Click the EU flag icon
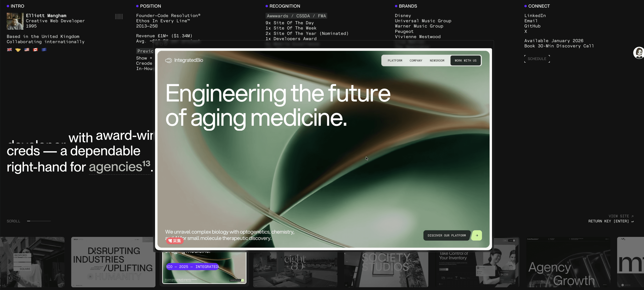Screen dimensions: 644x290 coord(44,50)
